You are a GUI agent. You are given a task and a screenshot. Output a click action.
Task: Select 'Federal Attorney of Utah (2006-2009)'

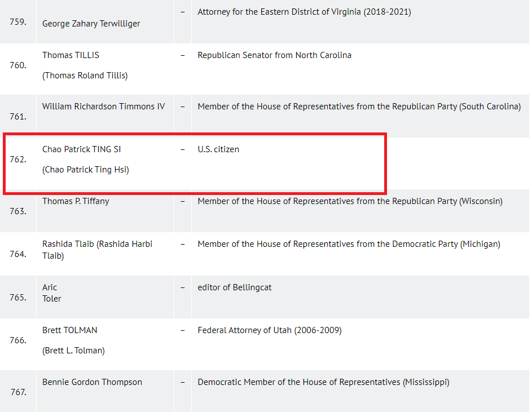[x=270, y=330]
